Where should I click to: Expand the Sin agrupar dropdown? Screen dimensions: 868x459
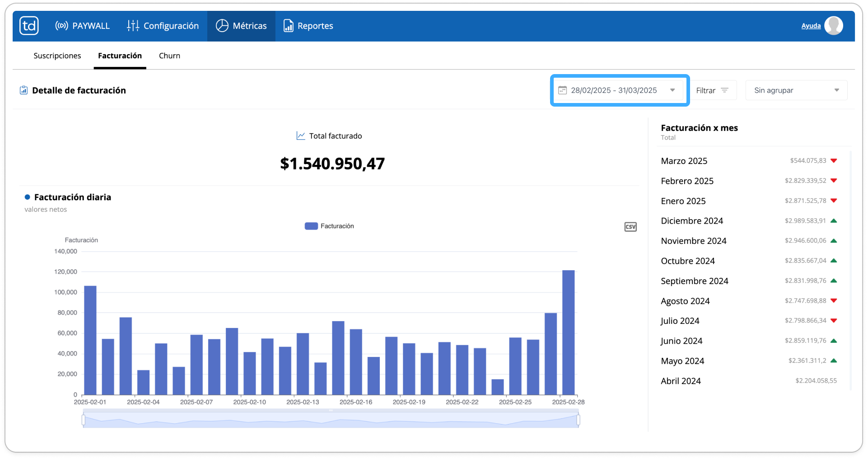[796, 90]
